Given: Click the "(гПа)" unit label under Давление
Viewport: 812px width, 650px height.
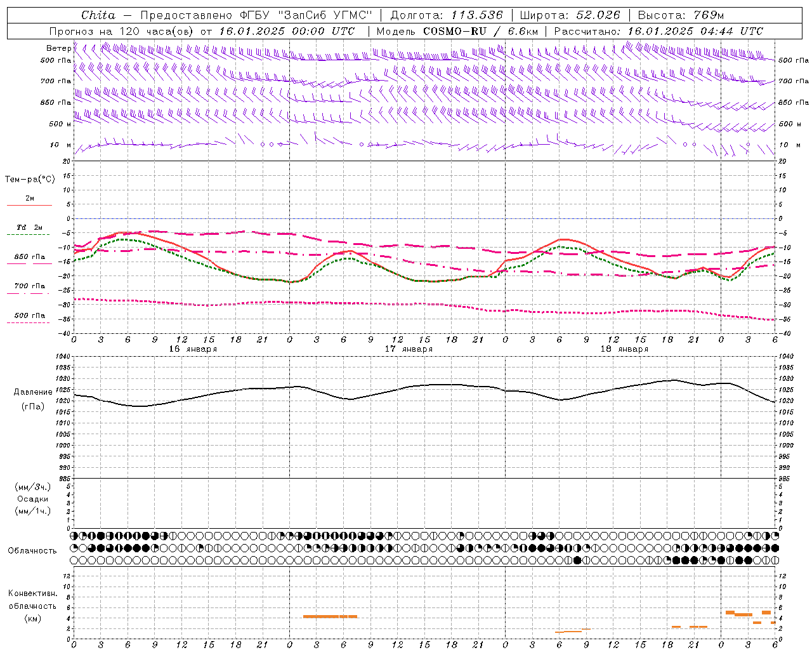Looking at the screenshot, I should pos(33,407).
